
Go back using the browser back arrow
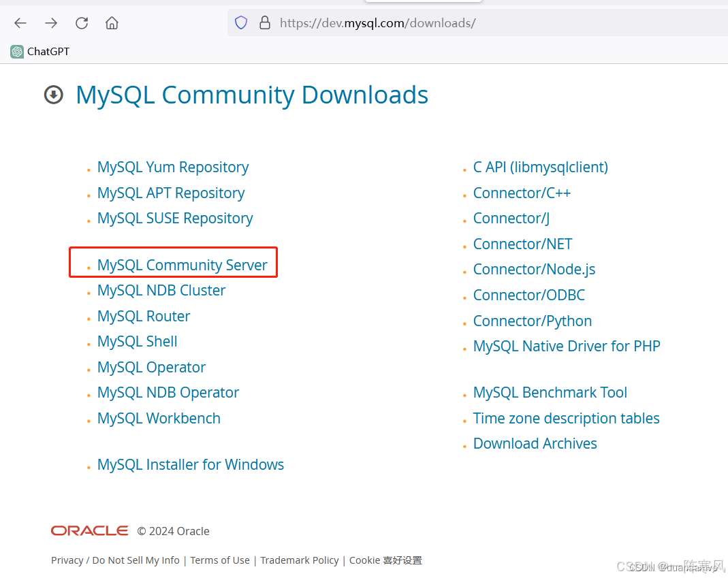20,22
